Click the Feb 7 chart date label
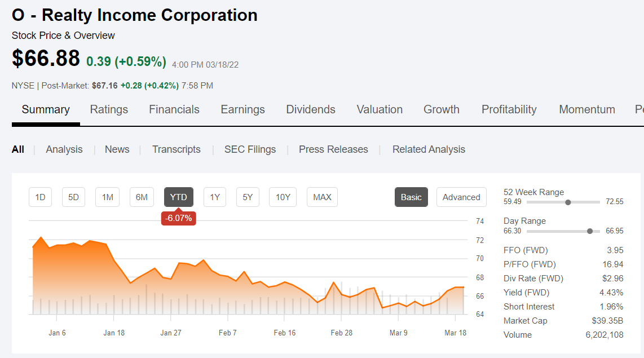This screenshot has width=644, height=358. 227,333
